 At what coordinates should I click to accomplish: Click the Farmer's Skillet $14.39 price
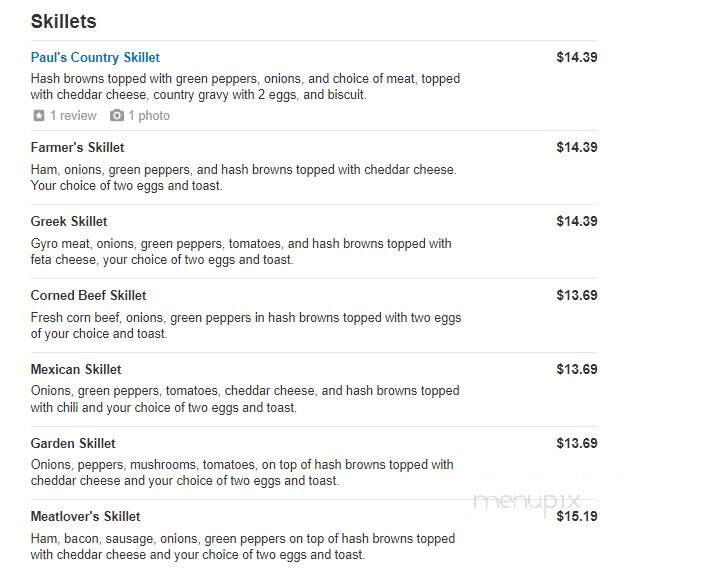(x=577, y=147)
